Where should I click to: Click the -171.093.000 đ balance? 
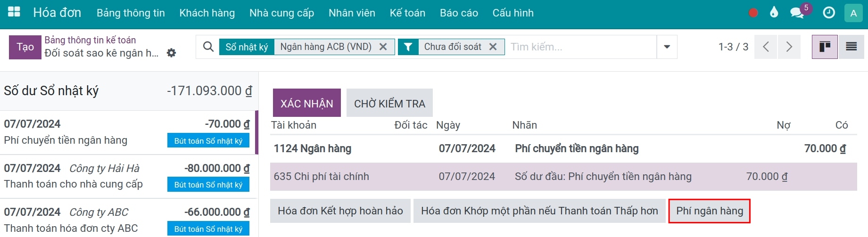[209, 90]
